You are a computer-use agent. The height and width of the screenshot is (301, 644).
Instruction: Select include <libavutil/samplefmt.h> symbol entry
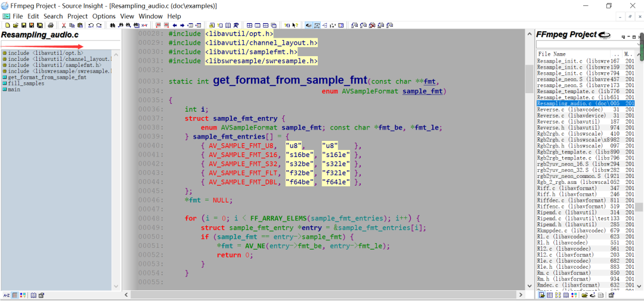click(51, 65)
